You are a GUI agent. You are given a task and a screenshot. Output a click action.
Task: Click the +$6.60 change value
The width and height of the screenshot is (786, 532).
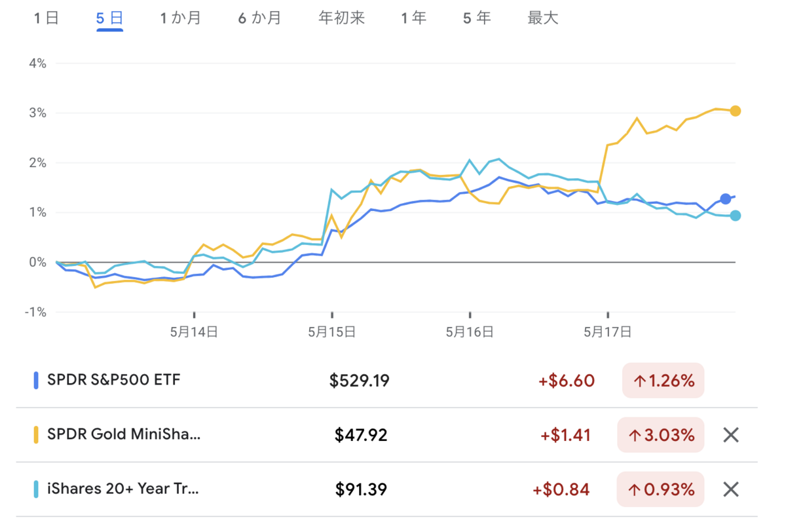[x=567, y=381]
